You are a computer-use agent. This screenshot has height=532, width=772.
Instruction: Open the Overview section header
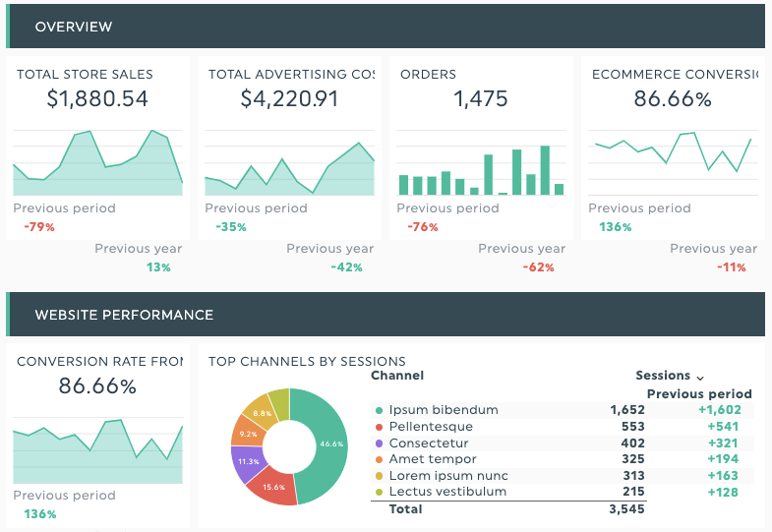(386, 27)
